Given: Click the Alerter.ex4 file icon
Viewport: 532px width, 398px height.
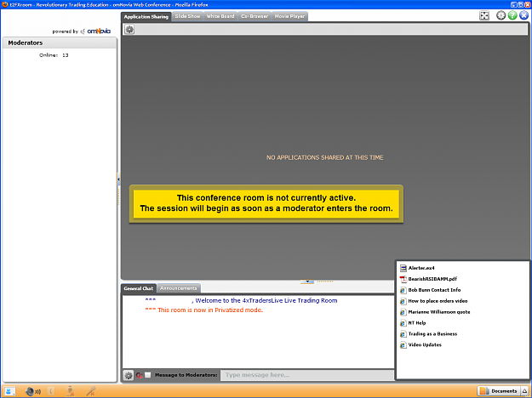Looking at the screenshot, I should pyautogui.click(x=403, y=268).
